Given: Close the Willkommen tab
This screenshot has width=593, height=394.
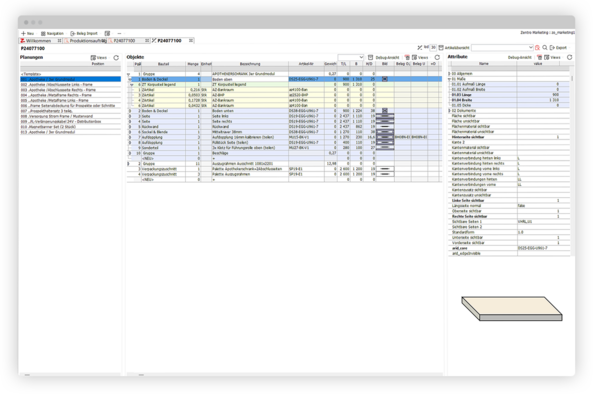Looking at the screenshot, I should (59, 40).
